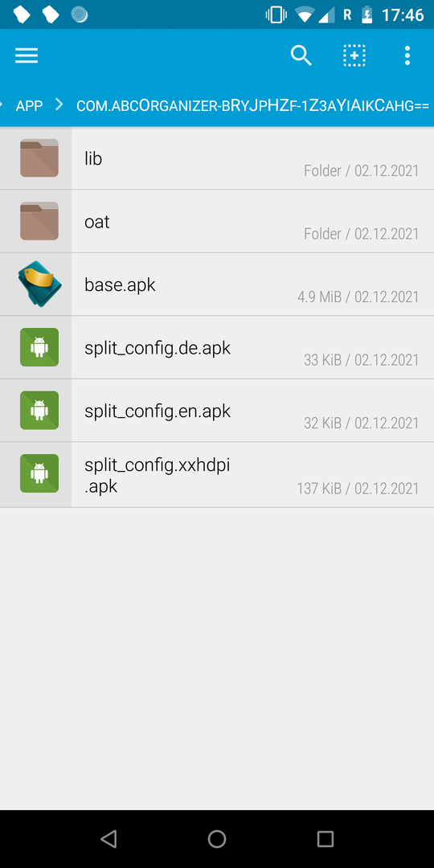Image resolution: width=434 pixels, height=868 pixels.
Task: Tap the lib folder icon
Action: pyautogui.click(x=39, y=158)
